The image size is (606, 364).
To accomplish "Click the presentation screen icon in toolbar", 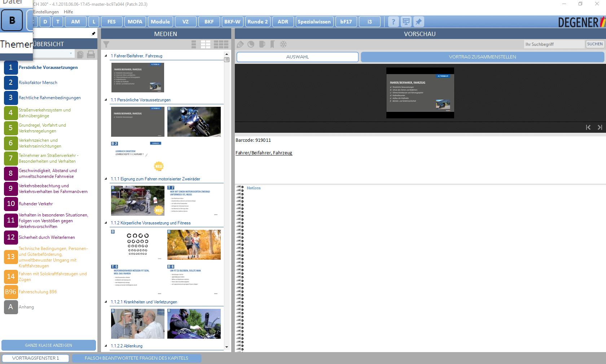I will click(406, 22).
